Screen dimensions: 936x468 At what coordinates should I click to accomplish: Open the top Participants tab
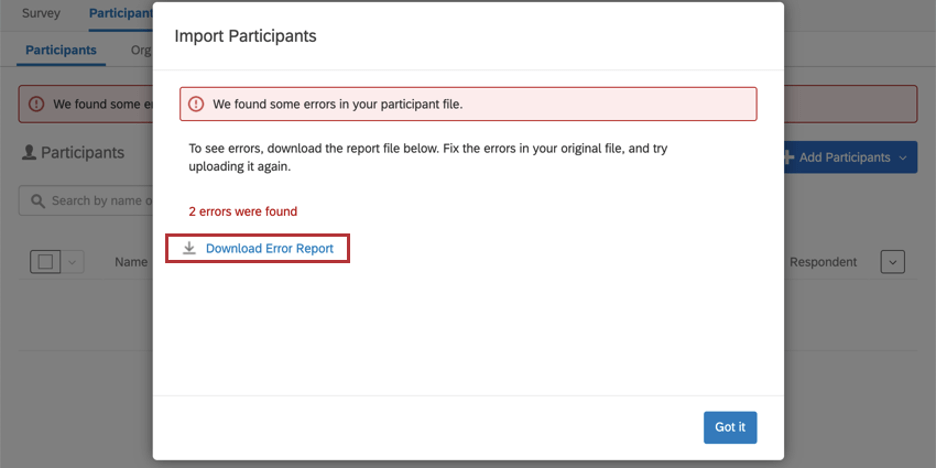120,14
